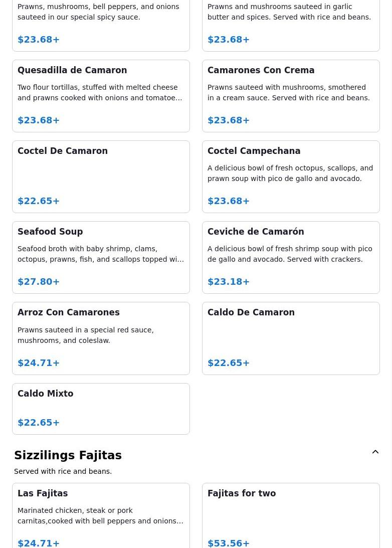
Task: Choose the Coctel Campechana menu item
Action: point(291,177)
